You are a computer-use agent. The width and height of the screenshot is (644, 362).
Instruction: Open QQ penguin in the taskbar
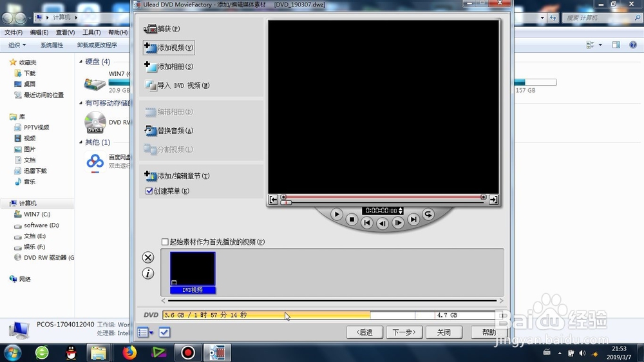point(71,352)
